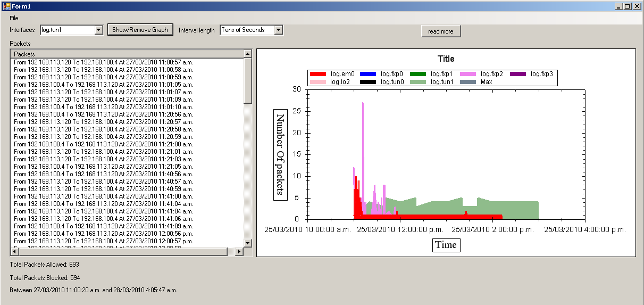Click the 'Between 27/03/2010 11:00:20 a.m.' date range text
The height and width of the screenshot is (305, 644).
93,290
